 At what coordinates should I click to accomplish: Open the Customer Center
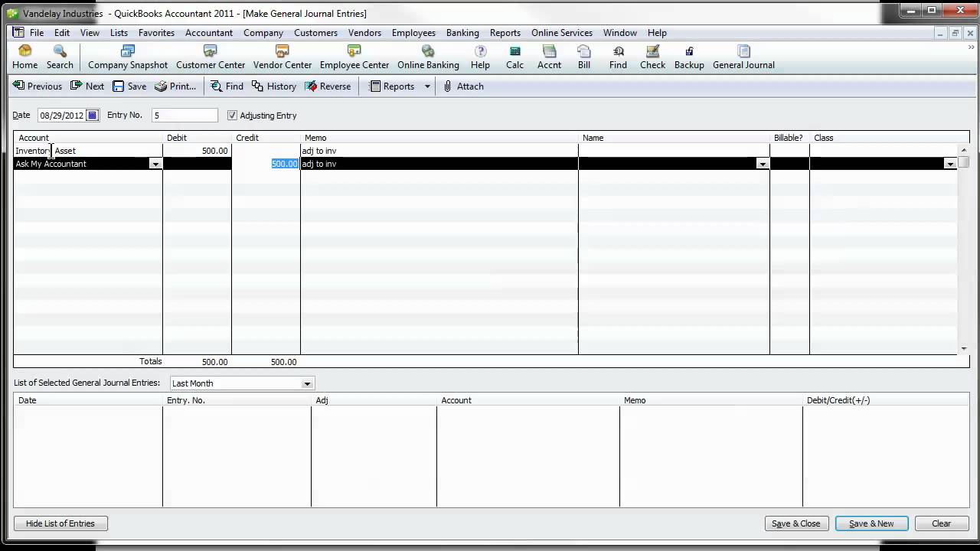[x=211, y=57]
